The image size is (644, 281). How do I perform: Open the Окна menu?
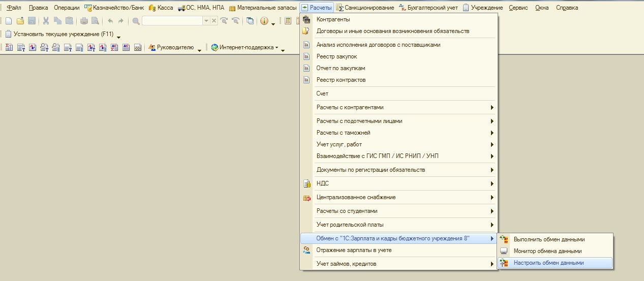(x=542, y=8)
